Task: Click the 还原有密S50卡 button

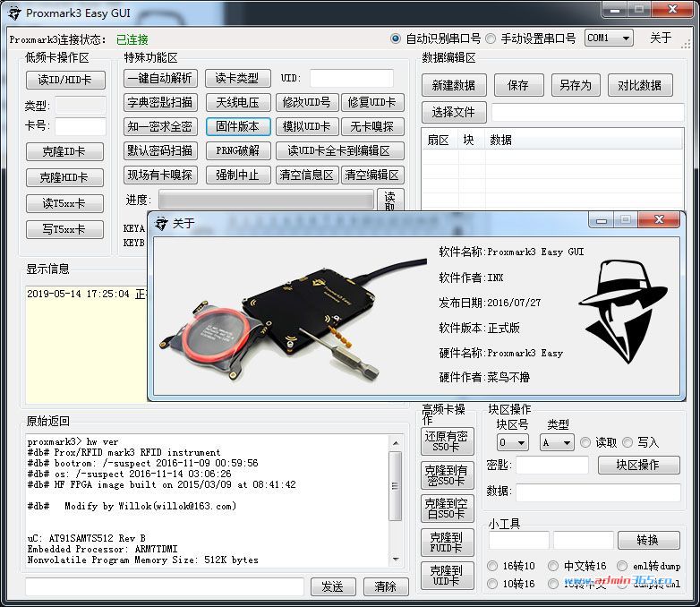Action: click(447, 441)
